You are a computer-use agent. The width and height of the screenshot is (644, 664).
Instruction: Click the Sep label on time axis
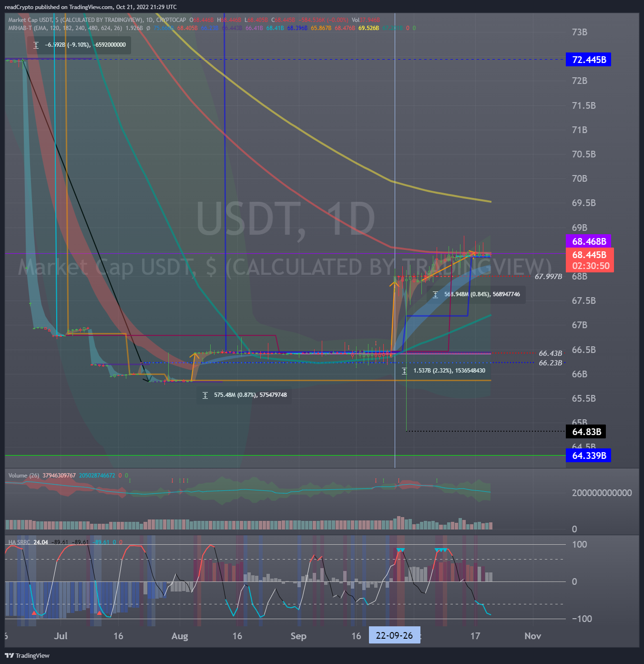pos(298,636)
